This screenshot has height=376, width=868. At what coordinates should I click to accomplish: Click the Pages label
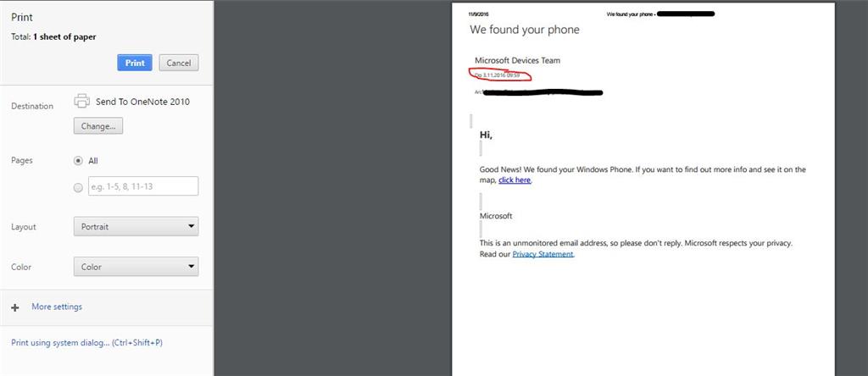[x=21, y=160]
